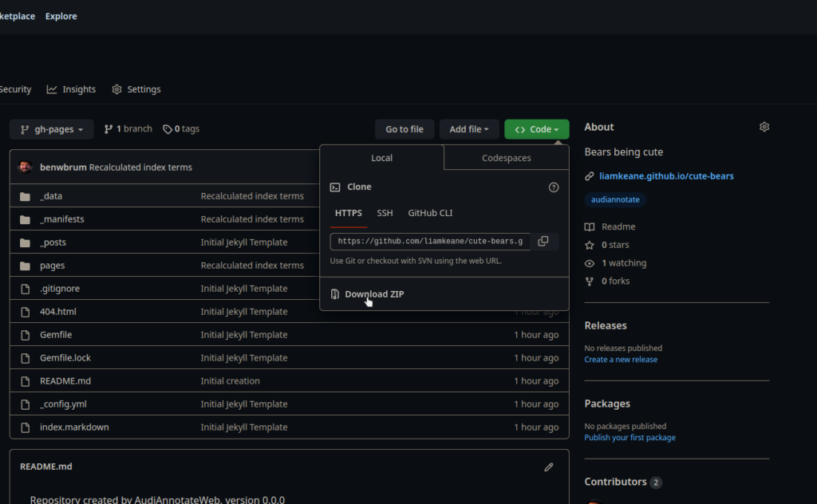Switch to the Codespaces tab
Image resolution: width=817 pixels, height=504 pixels.
(x=507, y=158)
